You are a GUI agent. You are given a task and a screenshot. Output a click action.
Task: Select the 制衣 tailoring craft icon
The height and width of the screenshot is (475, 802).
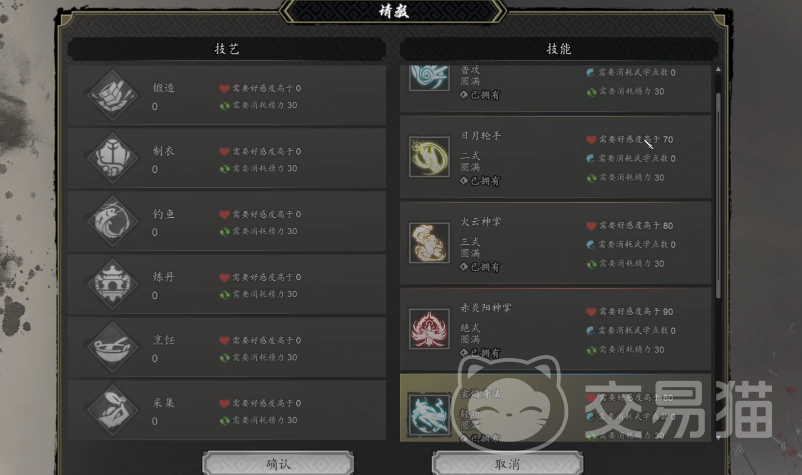click(113, 158)
